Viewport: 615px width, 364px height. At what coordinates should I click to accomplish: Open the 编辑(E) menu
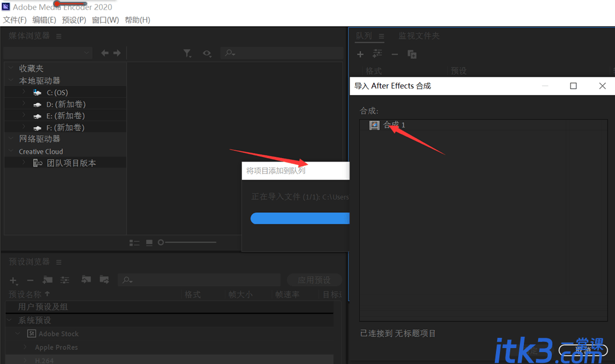tap(44, 20)
